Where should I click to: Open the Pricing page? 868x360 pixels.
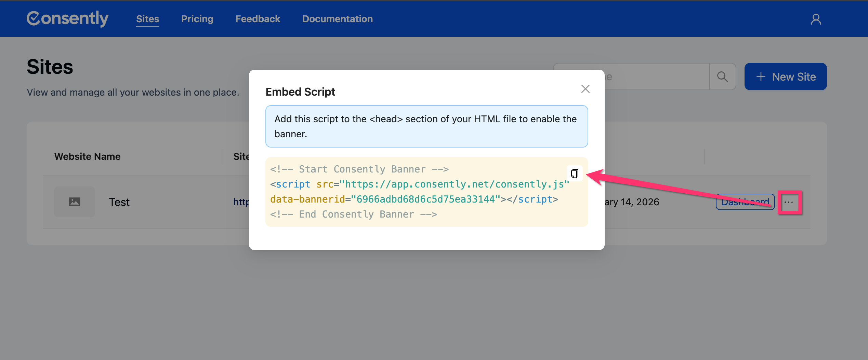click(x=197, y=19)
